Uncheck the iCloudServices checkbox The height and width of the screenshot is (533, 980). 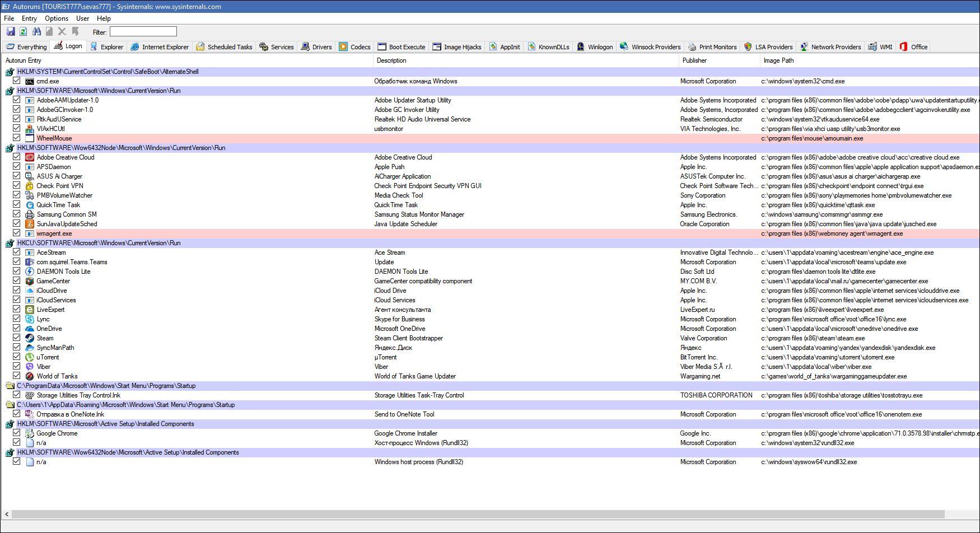click(x=17, y=300)
